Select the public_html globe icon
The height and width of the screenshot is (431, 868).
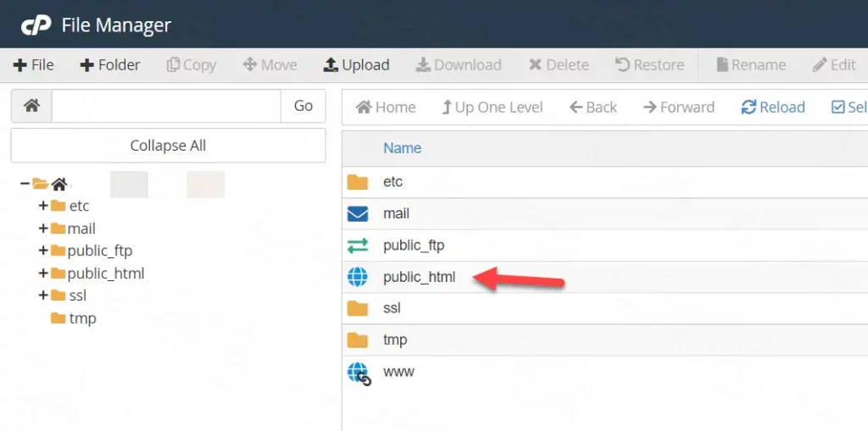coord(358,277)
